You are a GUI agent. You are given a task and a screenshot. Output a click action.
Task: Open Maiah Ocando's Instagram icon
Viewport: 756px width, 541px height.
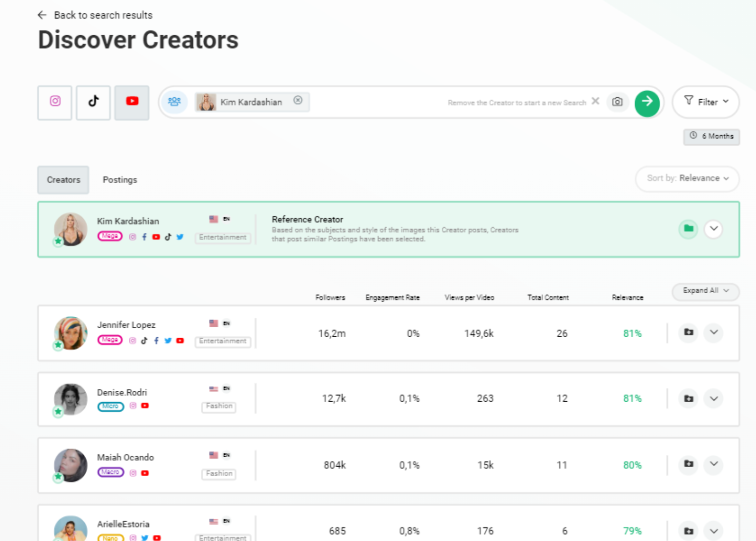[x=133, y=473]
